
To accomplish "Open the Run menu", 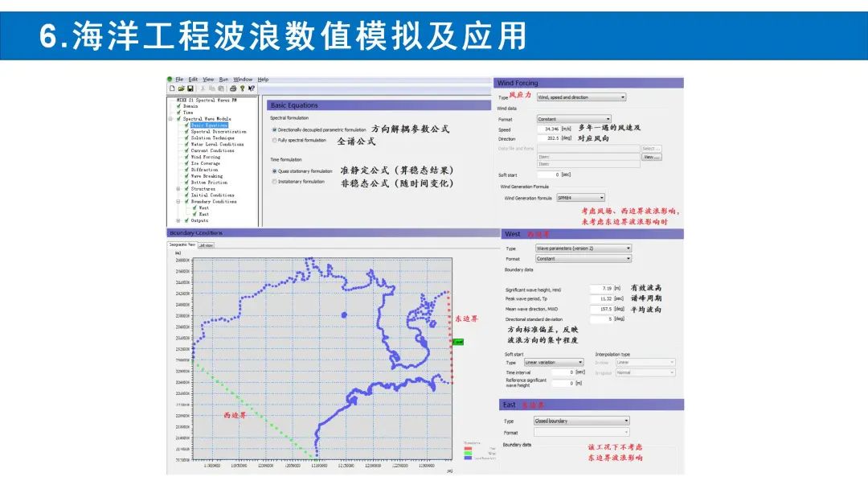I will 223,80.
